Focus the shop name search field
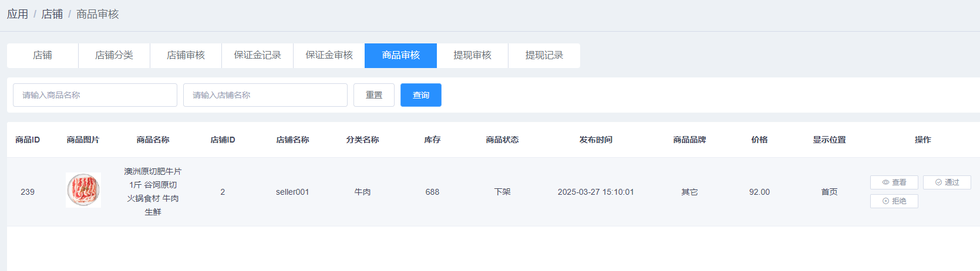 (x=265, y=95)
